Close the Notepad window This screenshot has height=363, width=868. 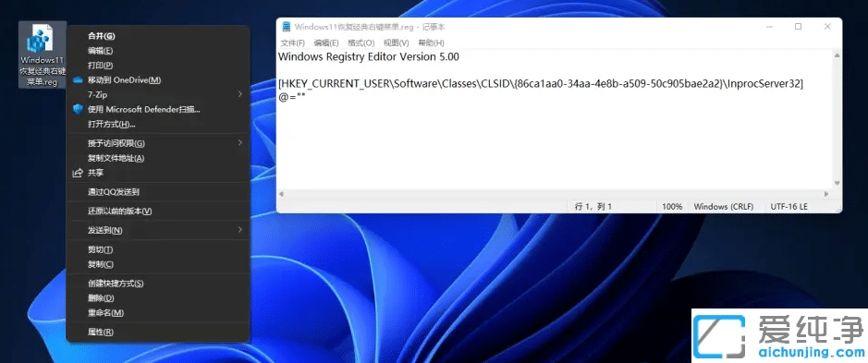[x=827, y=27]
